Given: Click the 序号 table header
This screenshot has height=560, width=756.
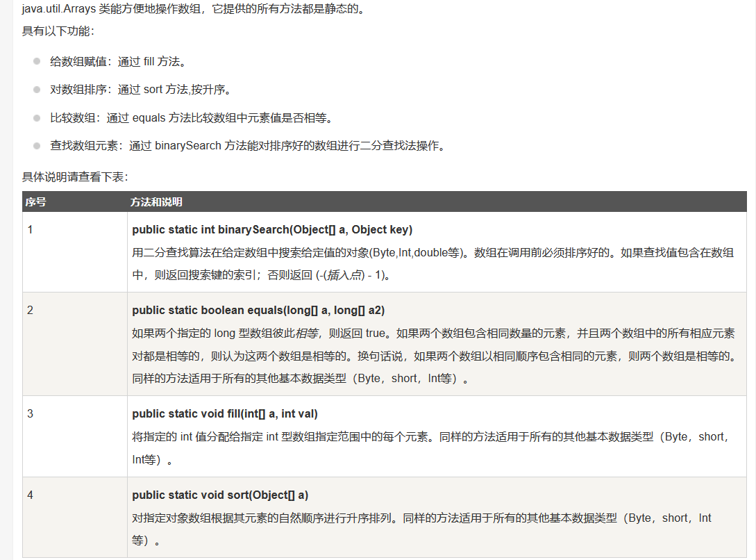Looking at the screenshot, I should click(36, 201).
